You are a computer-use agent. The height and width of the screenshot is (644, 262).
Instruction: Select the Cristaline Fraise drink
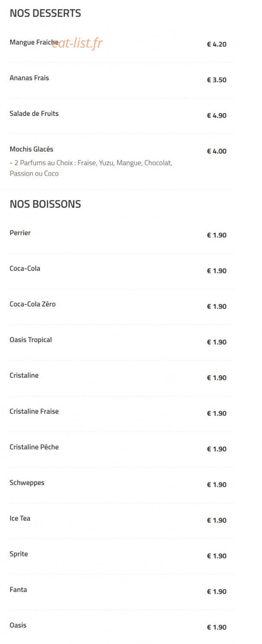(34, 411)
